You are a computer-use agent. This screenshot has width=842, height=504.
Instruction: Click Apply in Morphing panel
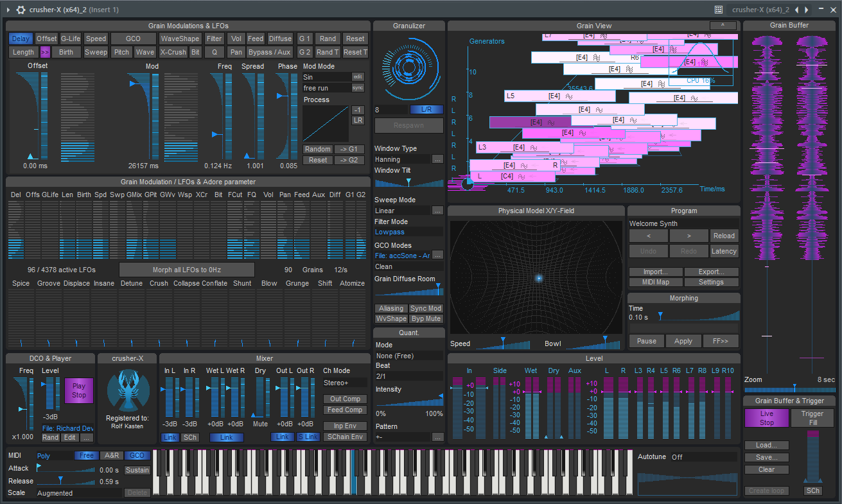pos(683,341)
